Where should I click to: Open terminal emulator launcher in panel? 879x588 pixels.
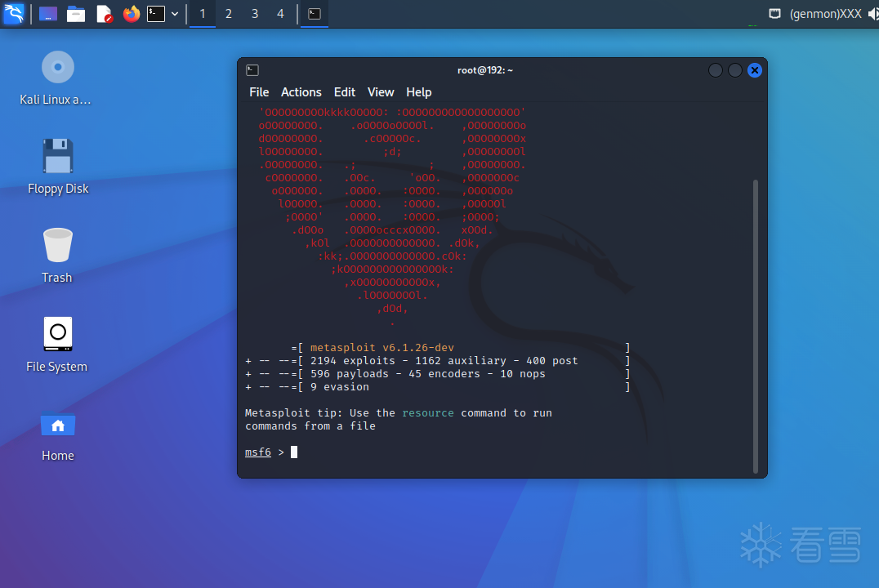pos(156,13)
